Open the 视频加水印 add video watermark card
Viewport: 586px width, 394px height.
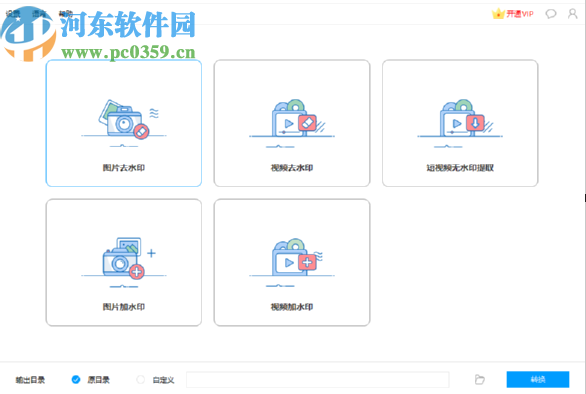[292, 262]
